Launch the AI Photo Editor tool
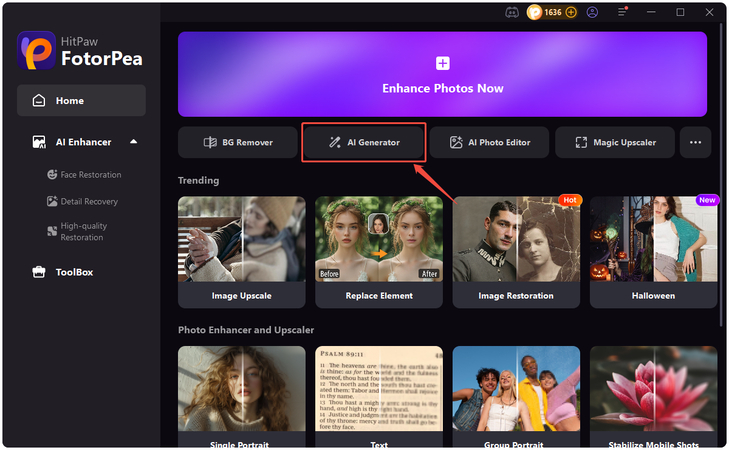 489,142
